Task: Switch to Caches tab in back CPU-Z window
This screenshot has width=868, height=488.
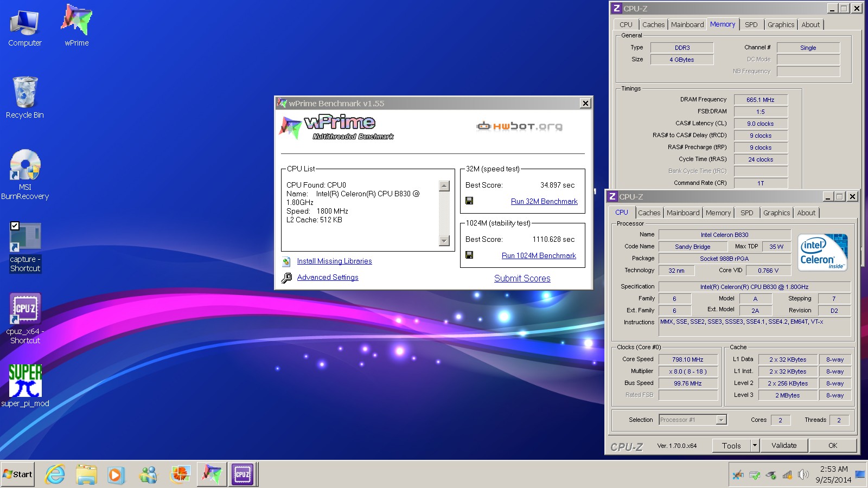Action: (x=653, y=24)
